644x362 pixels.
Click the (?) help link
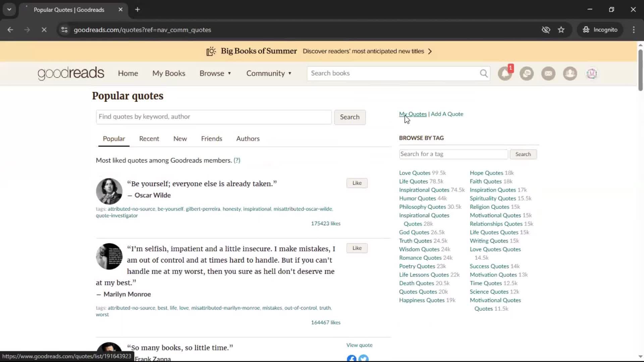[x=237, y=161]
